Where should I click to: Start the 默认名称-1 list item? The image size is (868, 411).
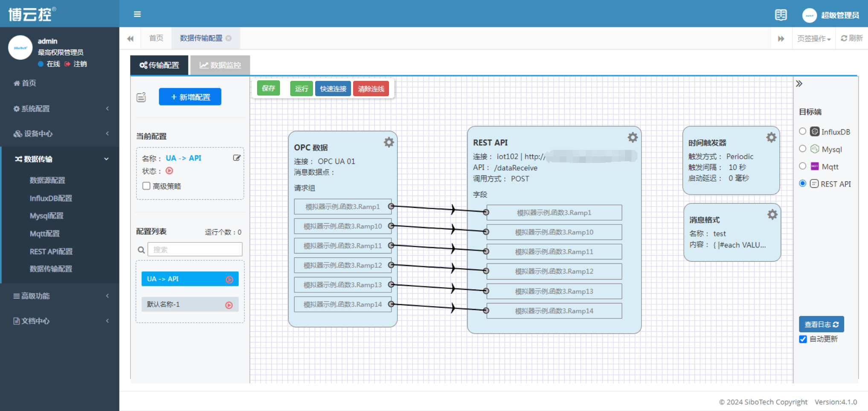pos(229,305)
